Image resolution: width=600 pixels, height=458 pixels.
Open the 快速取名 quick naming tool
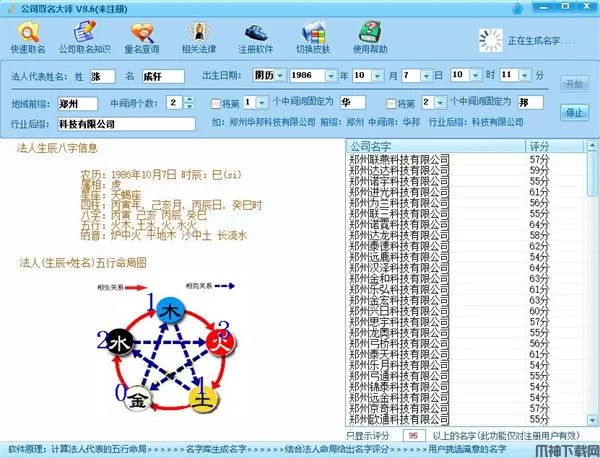(x=28, y=38)
